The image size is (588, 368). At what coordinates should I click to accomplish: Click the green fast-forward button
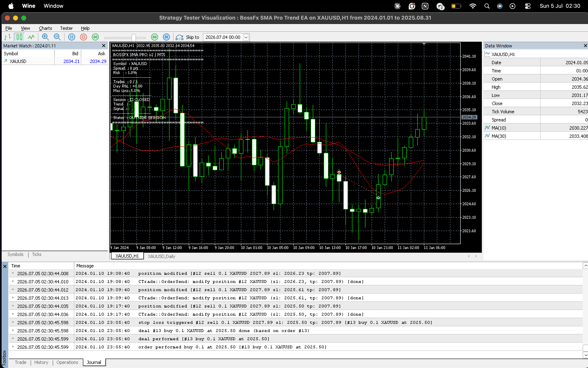(x=155, y=37)
